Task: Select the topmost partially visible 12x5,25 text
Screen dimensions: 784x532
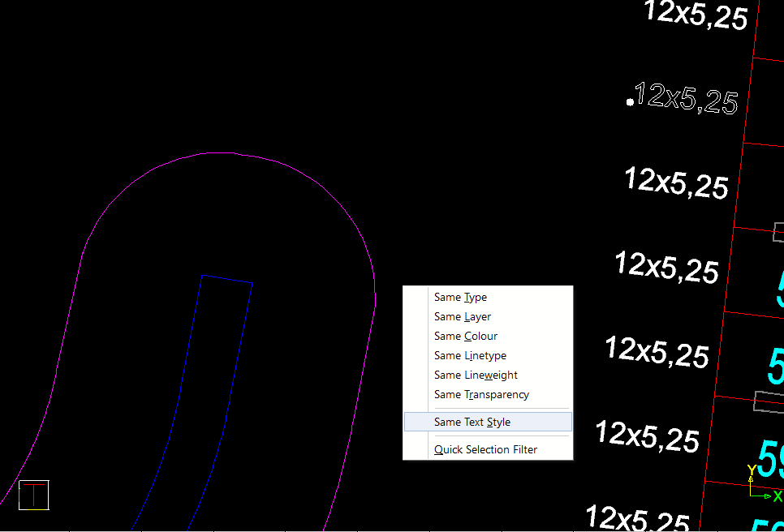Action: [695, 15]
